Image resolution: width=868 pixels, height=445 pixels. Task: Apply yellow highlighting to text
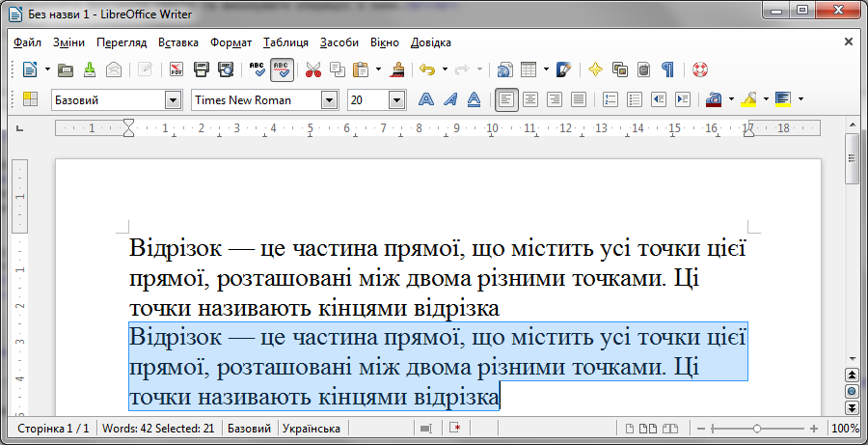tap(748, 99)
